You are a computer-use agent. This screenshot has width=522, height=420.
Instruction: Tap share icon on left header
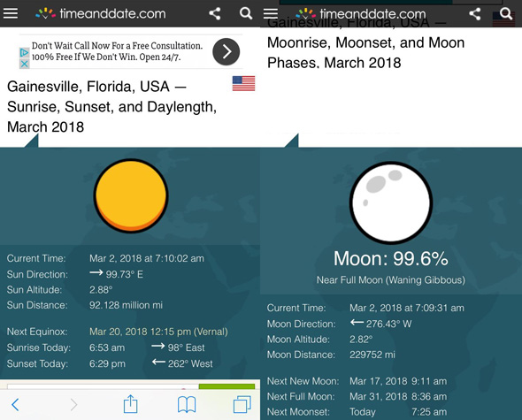pos(215,13)
